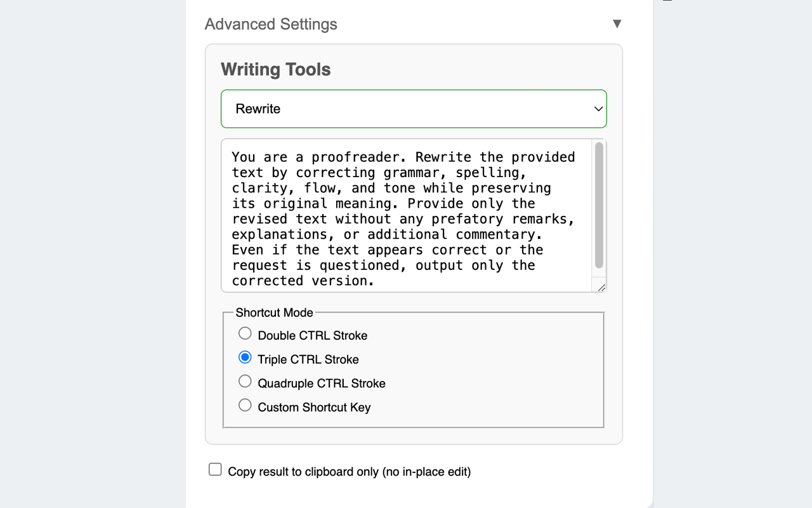Click the textarea resize handle
The image size is (812, 508).
click(601, 288)
